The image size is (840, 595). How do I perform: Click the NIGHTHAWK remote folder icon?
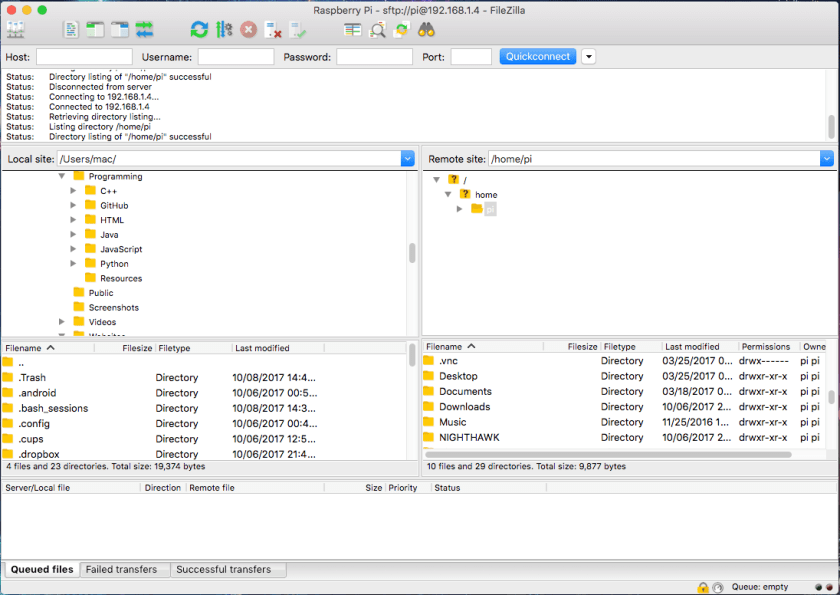(429, 437)
